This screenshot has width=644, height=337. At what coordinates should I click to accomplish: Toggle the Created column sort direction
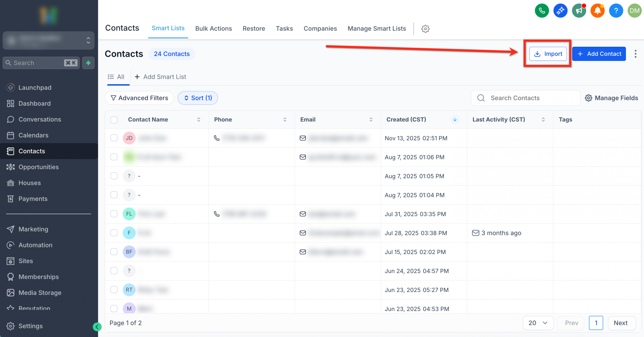pyautogui.click(x=455, y=120)
